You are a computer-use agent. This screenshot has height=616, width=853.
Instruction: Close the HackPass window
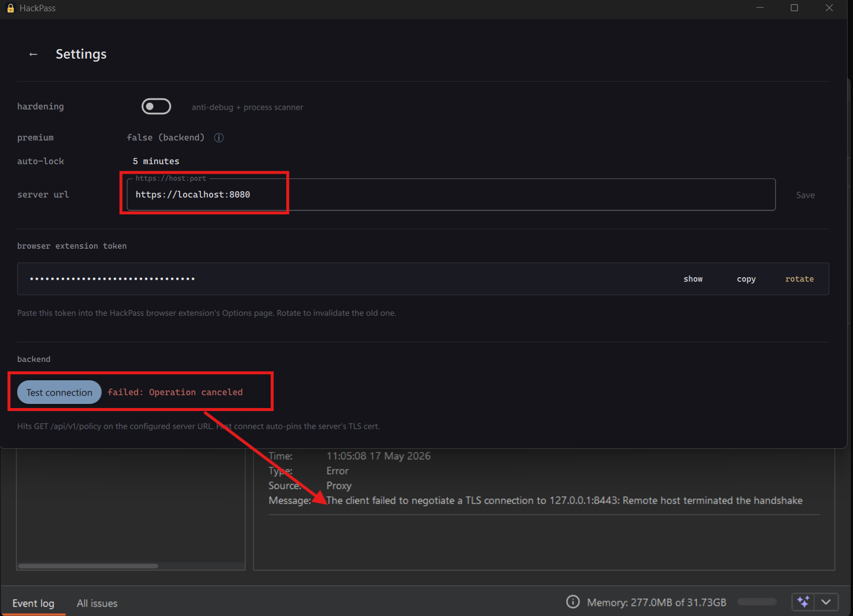(829, 8)
